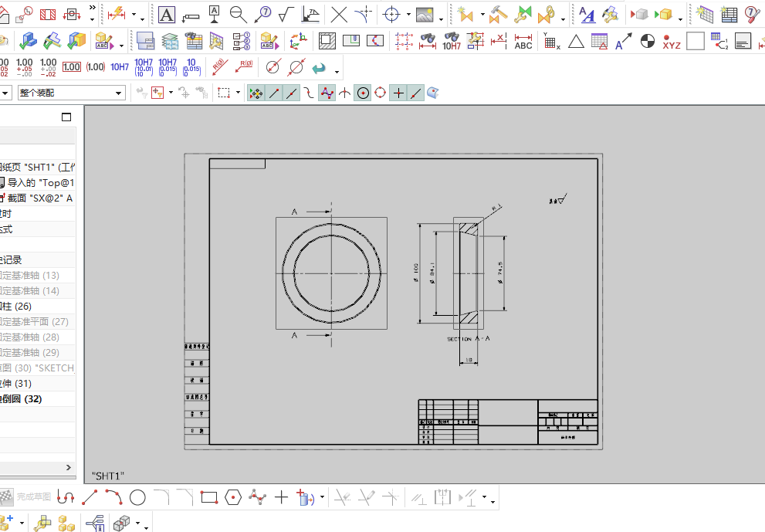Select the Rectangle sketch tool

[x=209, y=497]
